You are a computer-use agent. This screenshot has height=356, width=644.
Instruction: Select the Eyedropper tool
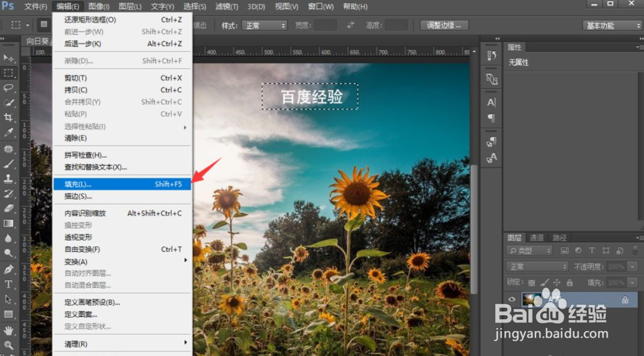(8, 132)
